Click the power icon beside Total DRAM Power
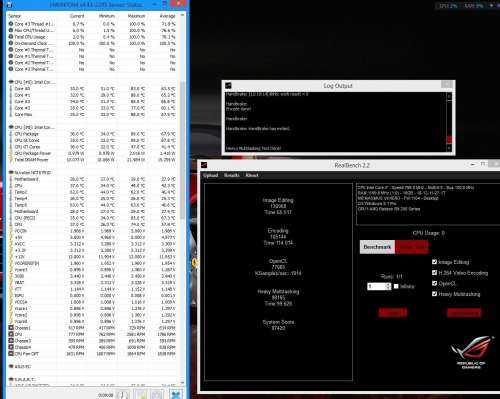Viewport: 500px width, 399px height. 11,160
